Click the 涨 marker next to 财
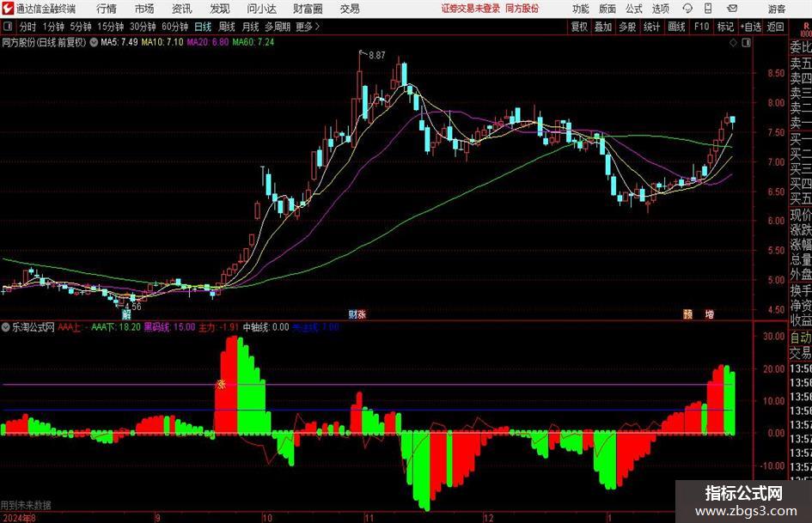 coord(362,313)
